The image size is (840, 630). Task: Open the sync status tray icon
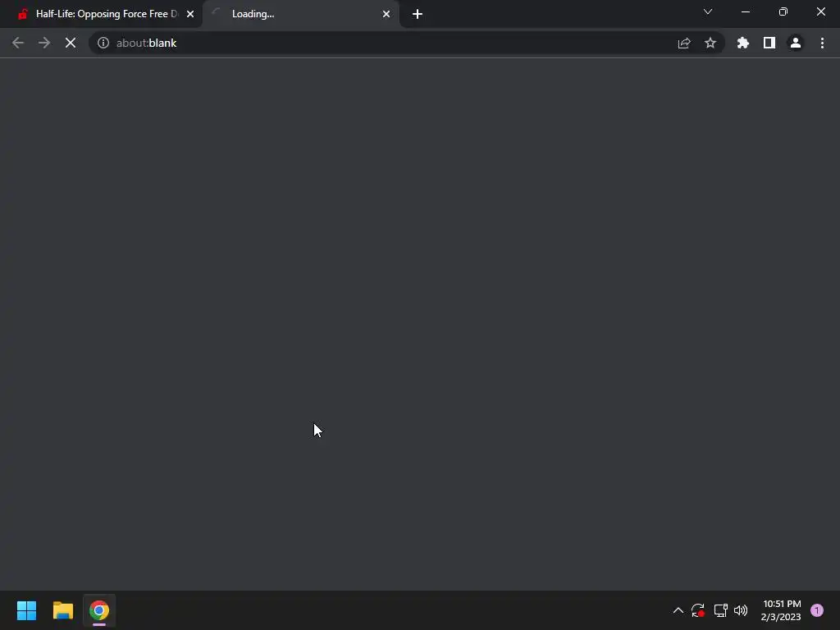pos(698,610)
